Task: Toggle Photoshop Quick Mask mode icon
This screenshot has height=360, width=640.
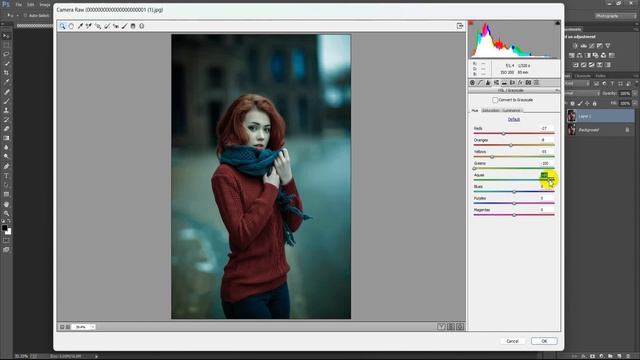Action: 6,240
